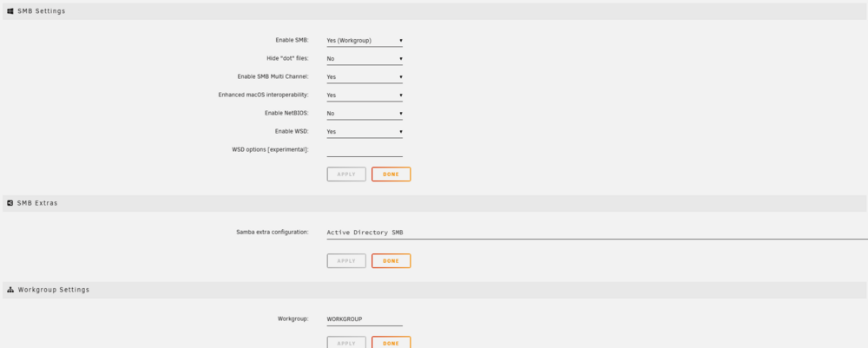Click the Enable WSD label
The height and width of the screenshot is (348, 868).
(x=292, y=131)
